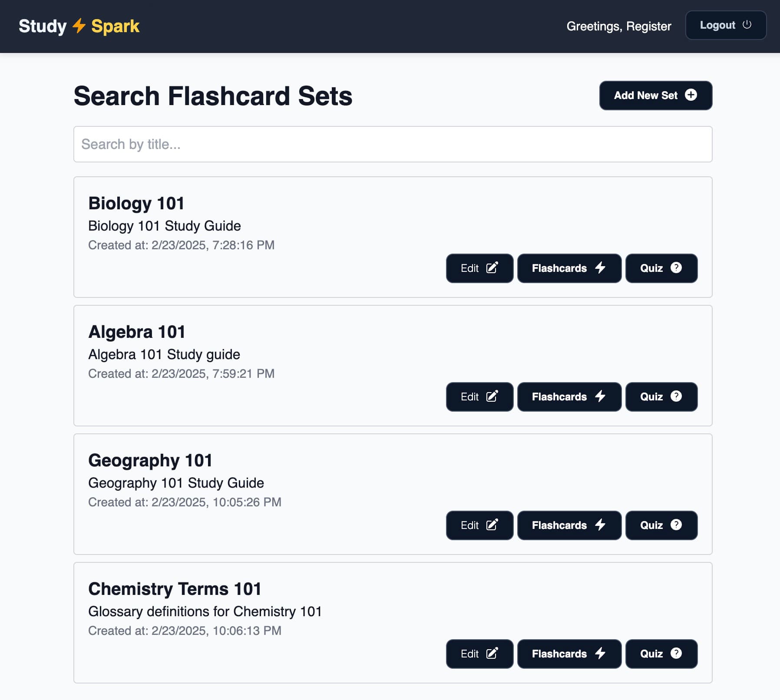Open the Edit view for Geography 101
The image size is (780, 700).
tap(479, 525)
